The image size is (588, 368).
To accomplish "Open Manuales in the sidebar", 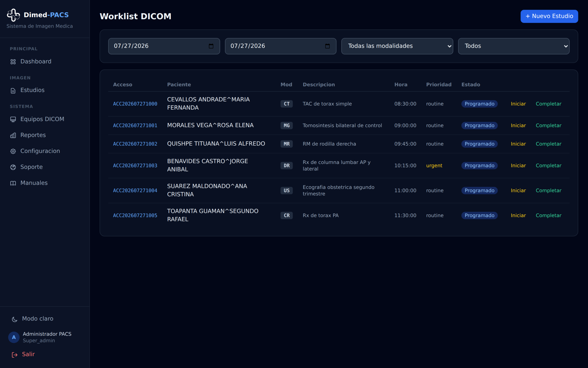I will [x=45, y=183].
